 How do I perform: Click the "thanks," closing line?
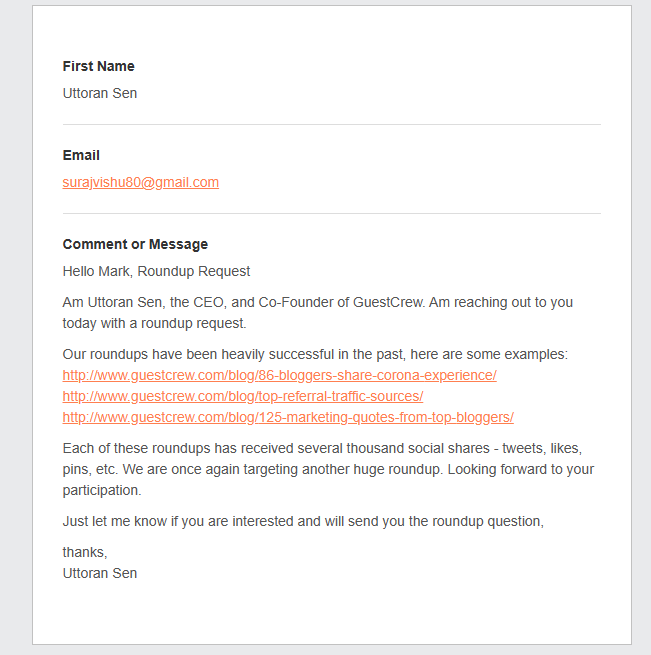tap(84, 552)
